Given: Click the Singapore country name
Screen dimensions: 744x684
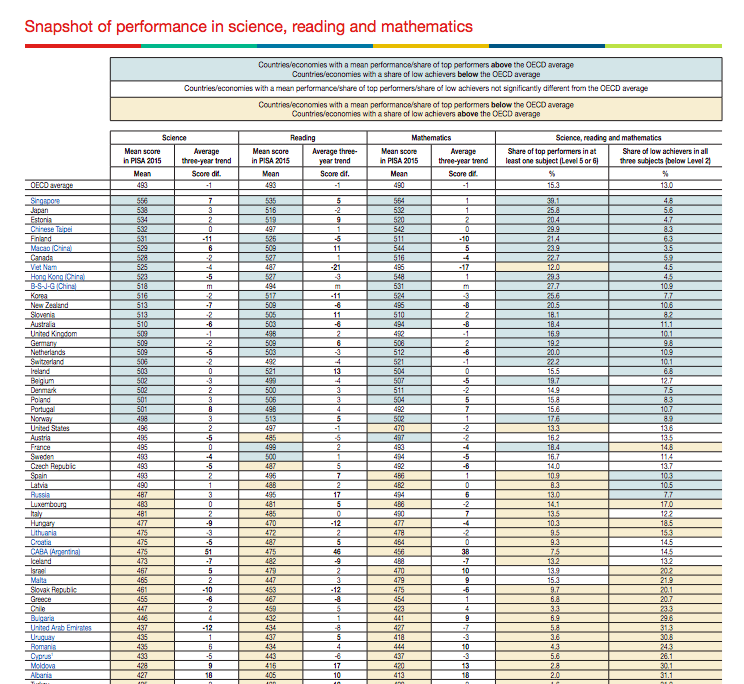Looking at the screenshot, I should coord(46,201).
